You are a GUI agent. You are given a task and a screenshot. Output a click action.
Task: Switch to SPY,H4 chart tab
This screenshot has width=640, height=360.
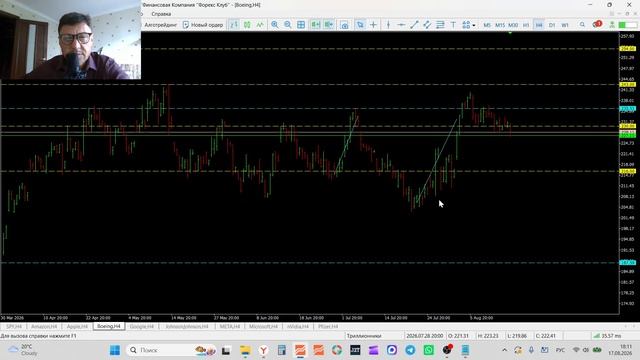click(14, 327)
